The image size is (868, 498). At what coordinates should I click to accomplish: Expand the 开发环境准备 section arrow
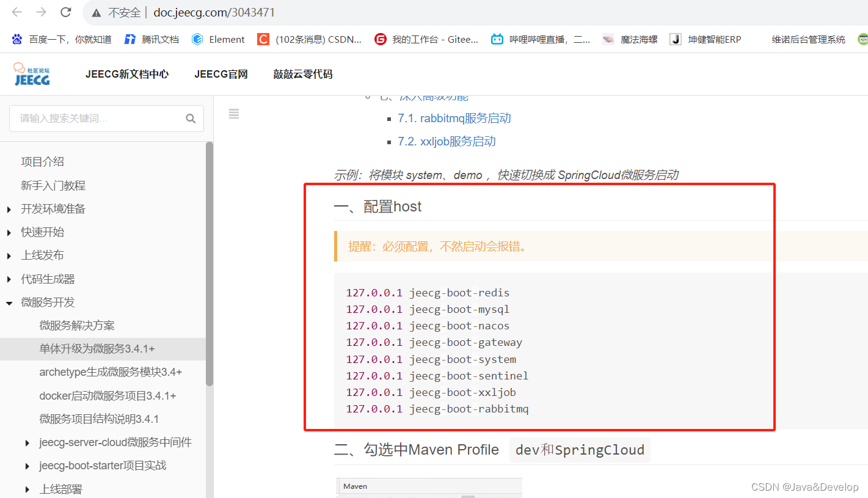pos(9,210)
